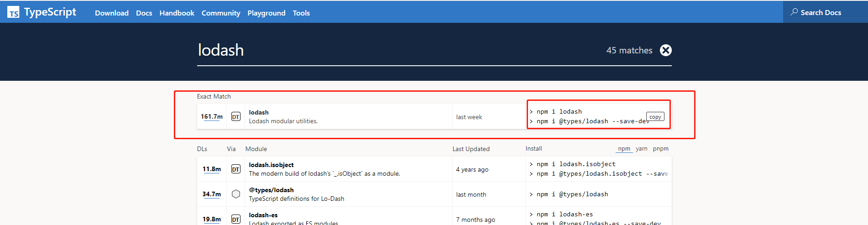Image resolution: width=868 pixels, height=225 pixels.
Task: Click the '4 years ago' updated cell
Action: point(472,169)
